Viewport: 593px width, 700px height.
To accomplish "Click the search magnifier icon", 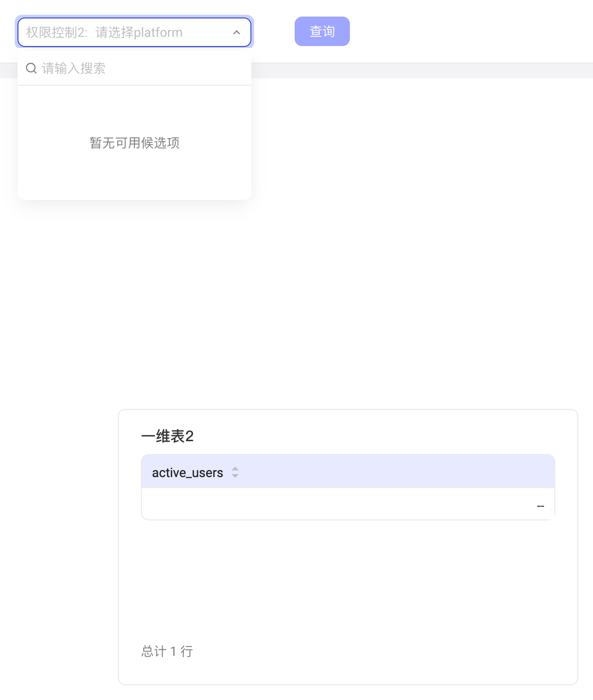I will [31, 68].
